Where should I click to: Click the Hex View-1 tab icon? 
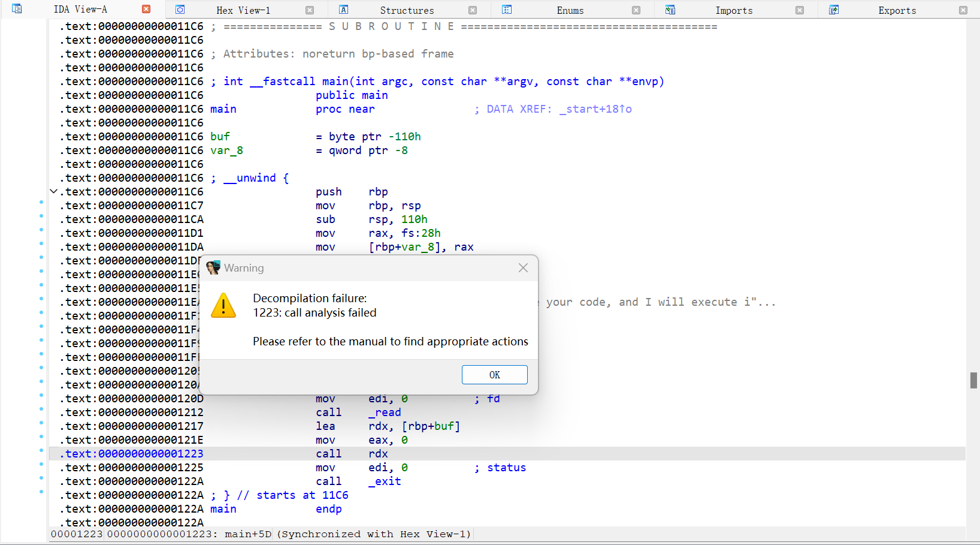(x=180, y=10)
